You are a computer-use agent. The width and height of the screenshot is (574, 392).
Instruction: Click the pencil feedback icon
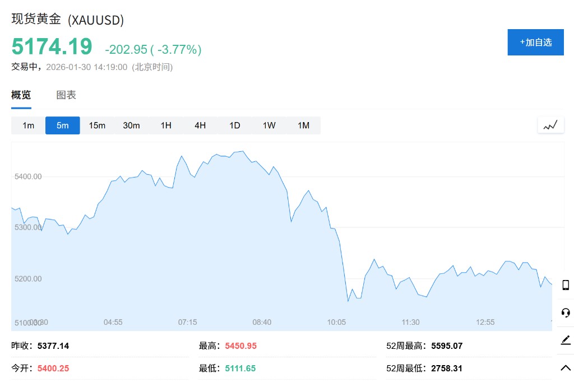pos(566,340)
